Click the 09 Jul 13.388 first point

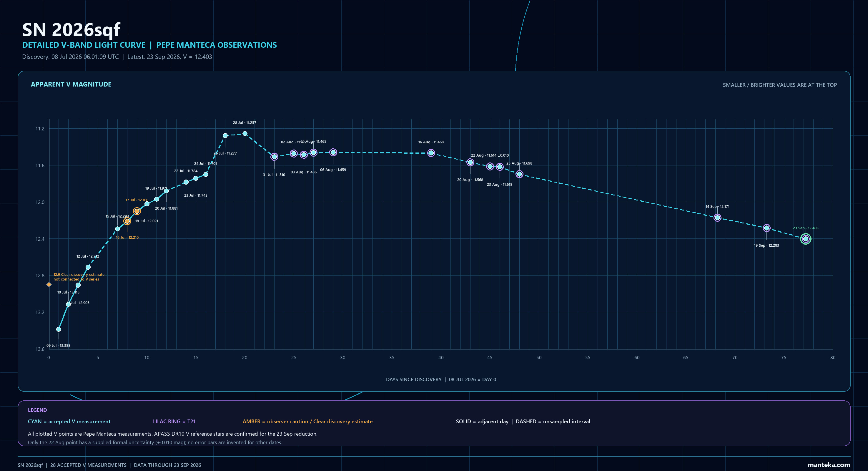tap(59, 329)
